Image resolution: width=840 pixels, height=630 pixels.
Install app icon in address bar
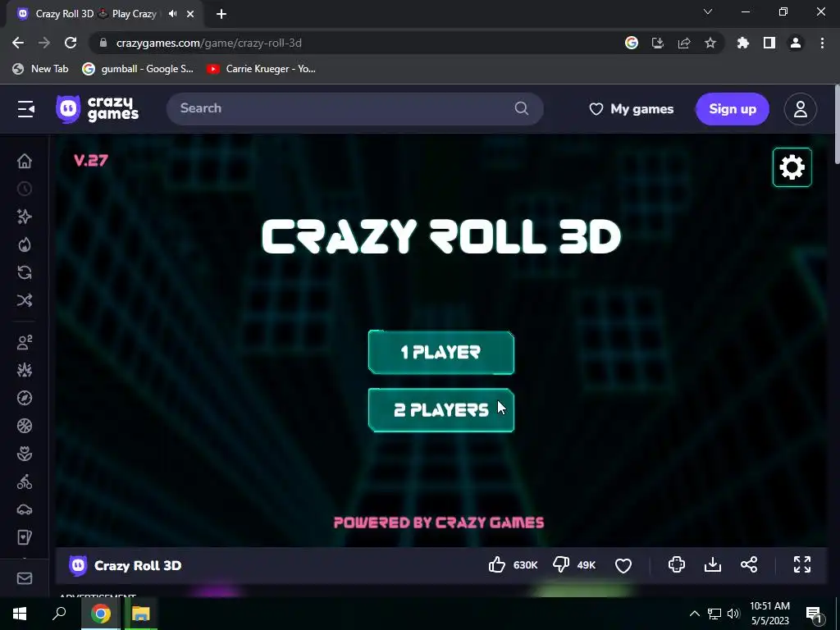pos(658,43)
